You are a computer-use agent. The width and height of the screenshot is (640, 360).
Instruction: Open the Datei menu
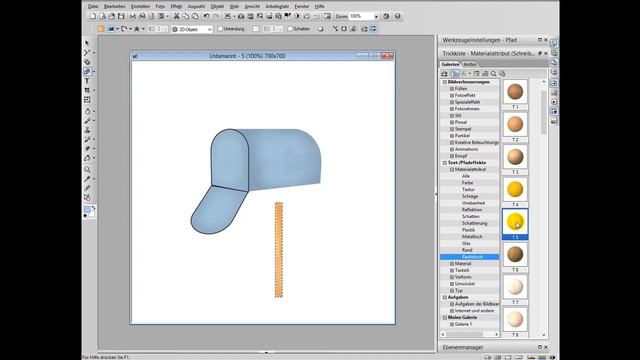click(x=93, y=7)
